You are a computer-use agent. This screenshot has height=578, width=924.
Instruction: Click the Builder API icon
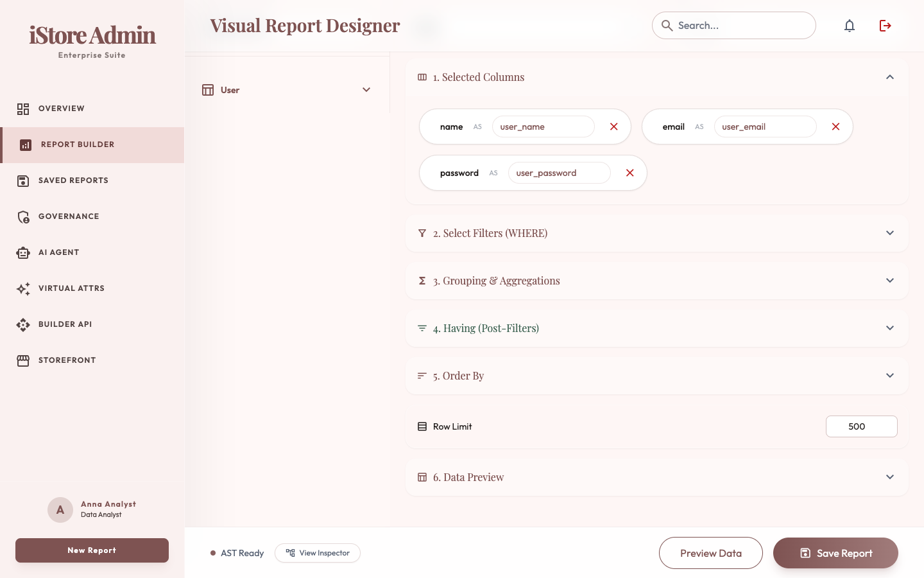coord(23,325)
